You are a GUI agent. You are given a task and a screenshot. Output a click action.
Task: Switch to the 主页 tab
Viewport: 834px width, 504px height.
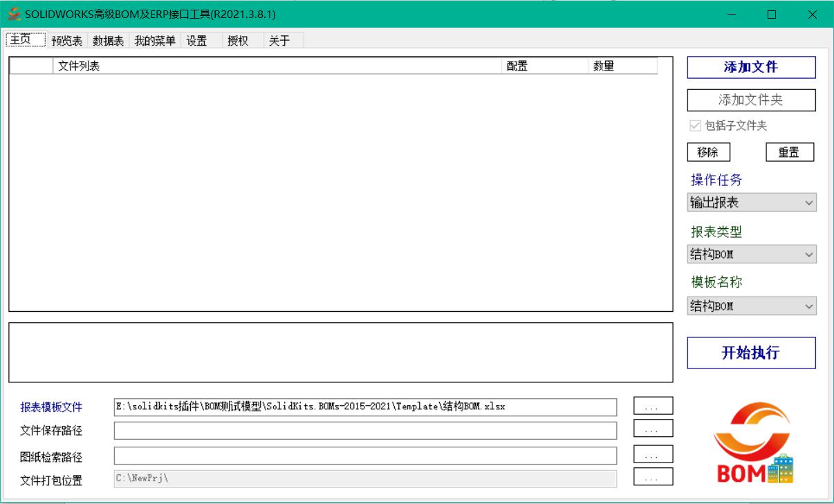pyautogui.click(x=25, y=40)
